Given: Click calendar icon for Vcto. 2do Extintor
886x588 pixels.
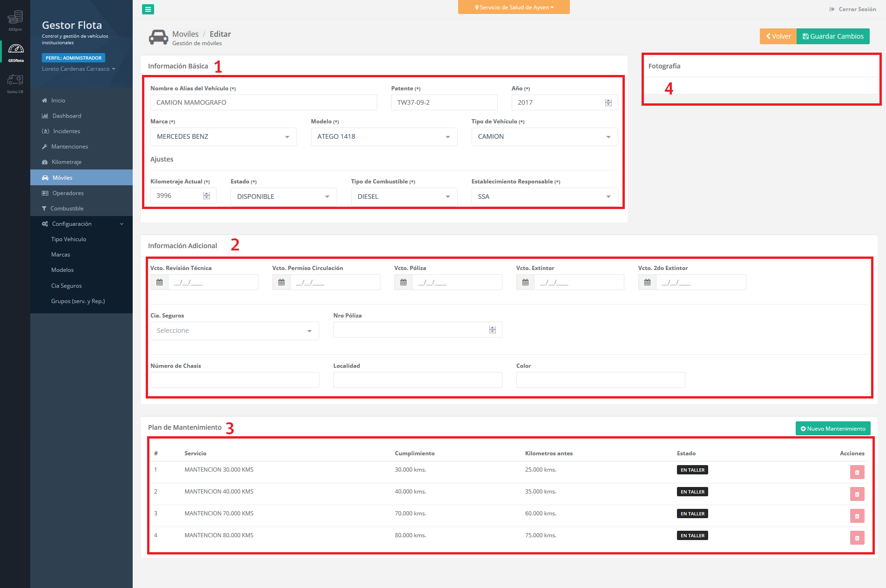Looking at the screenshot, I should tap(647, 282).
